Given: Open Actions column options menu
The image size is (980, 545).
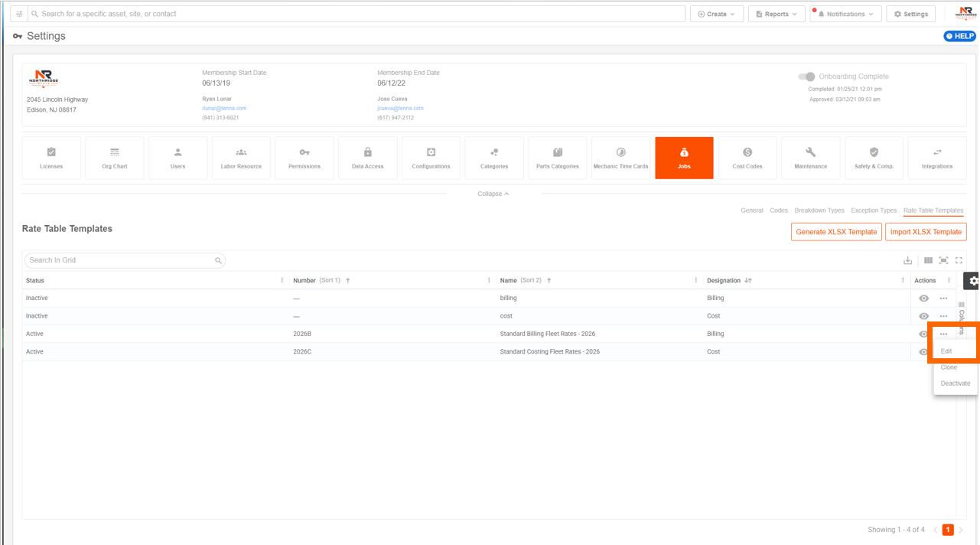Looking at the screenshot, I should click(949, 280).
